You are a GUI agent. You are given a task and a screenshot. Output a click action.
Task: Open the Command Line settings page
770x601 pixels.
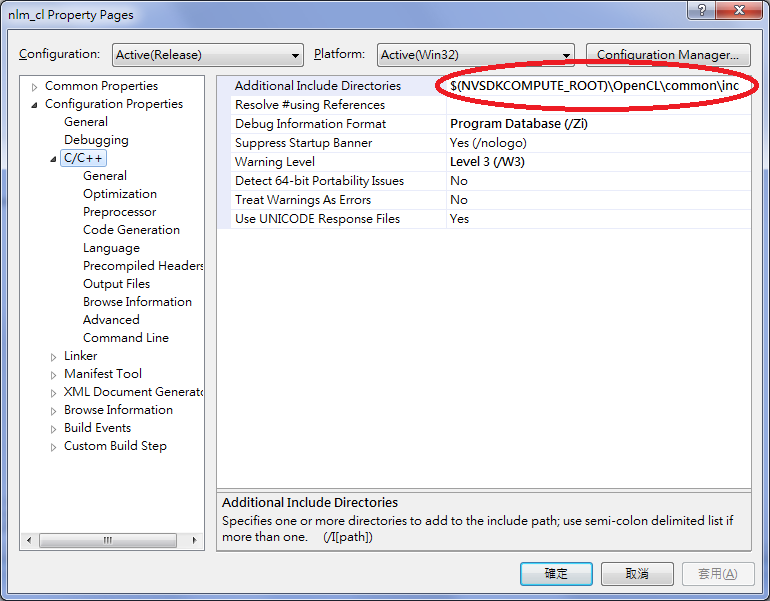[x=126, y=338]
